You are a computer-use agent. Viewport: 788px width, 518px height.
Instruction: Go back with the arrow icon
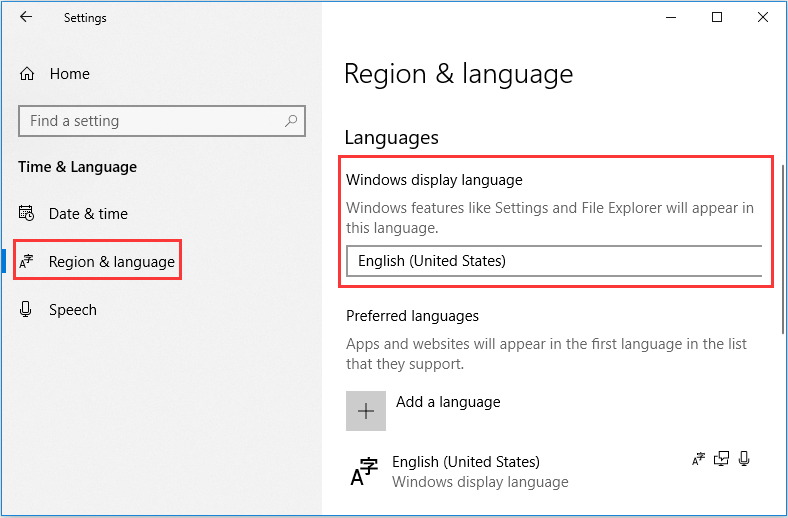(26, 17)
